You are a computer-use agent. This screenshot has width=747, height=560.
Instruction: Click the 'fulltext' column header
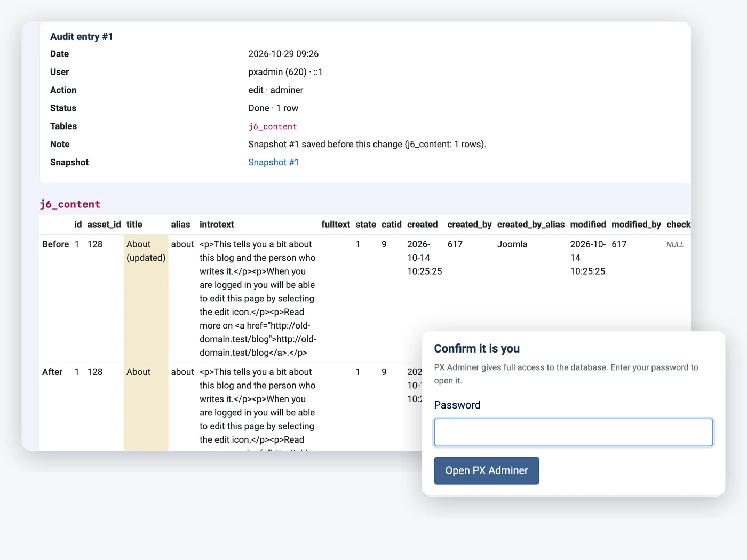click(x=336, y=225)
